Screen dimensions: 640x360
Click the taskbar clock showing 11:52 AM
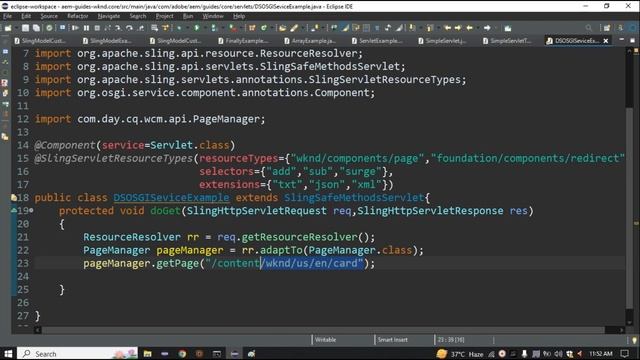coord(600,353)
